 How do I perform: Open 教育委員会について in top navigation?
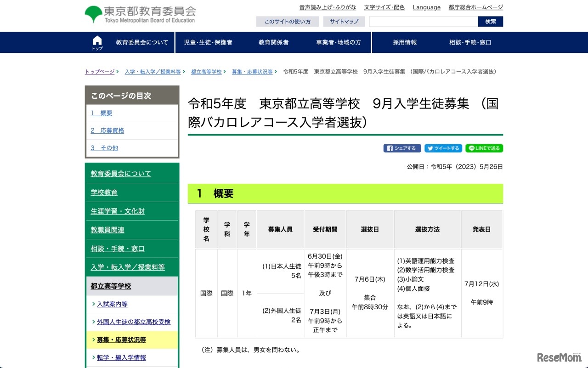tap(142, 42)
